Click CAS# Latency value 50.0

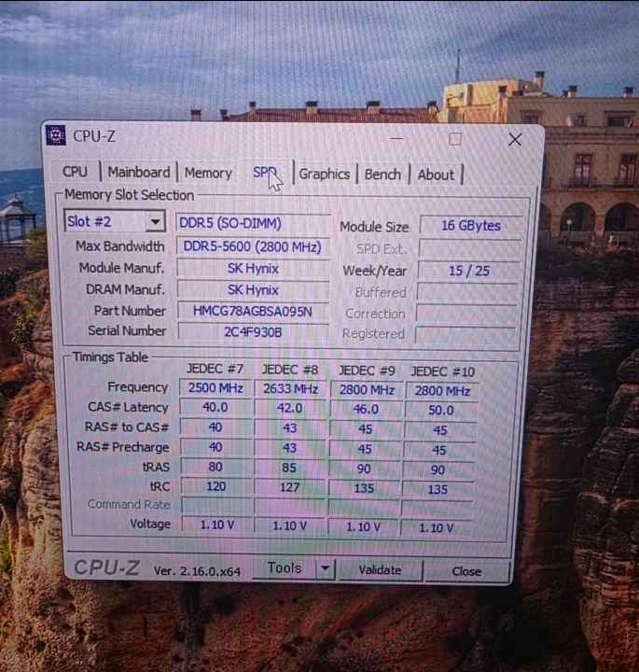point(440,410)
